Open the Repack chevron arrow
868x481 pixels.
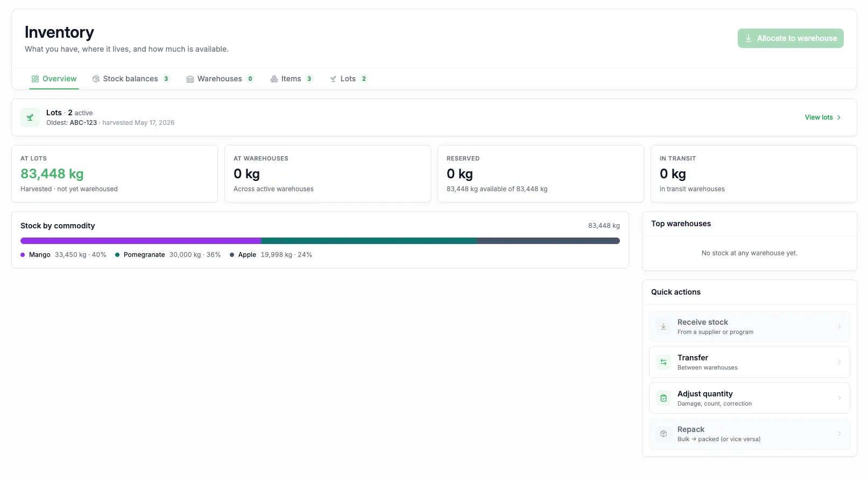point(839,434)
